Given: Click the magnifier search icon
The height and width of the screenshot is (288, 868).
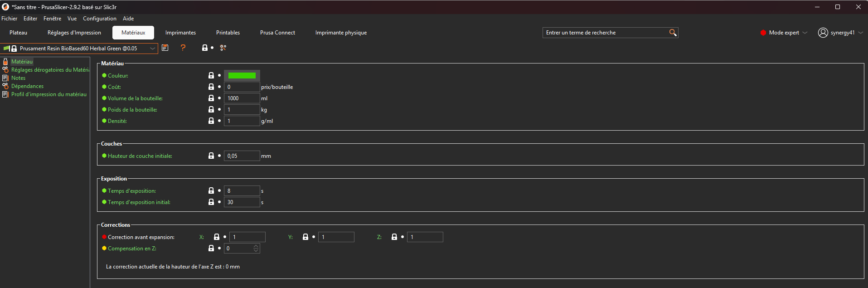Looking at the screenshot, I should (x=673, y=33).
